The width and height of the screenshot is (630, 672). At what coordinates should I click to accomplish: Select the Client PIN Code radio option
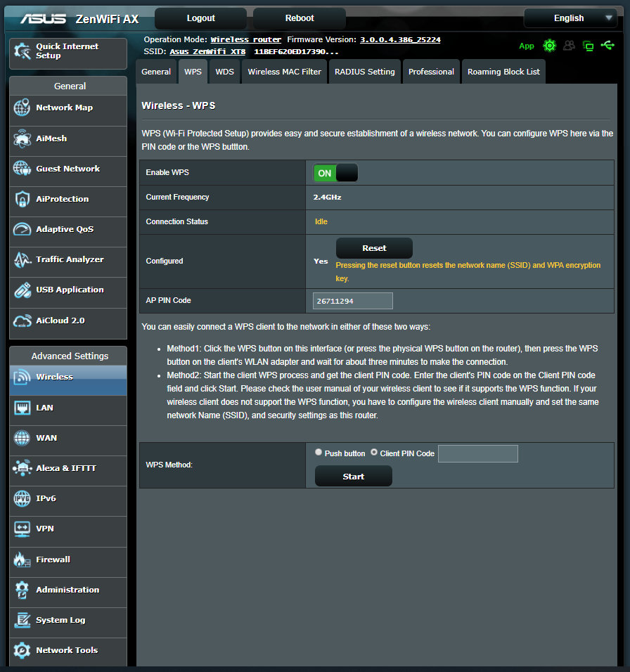coord(374,452)
